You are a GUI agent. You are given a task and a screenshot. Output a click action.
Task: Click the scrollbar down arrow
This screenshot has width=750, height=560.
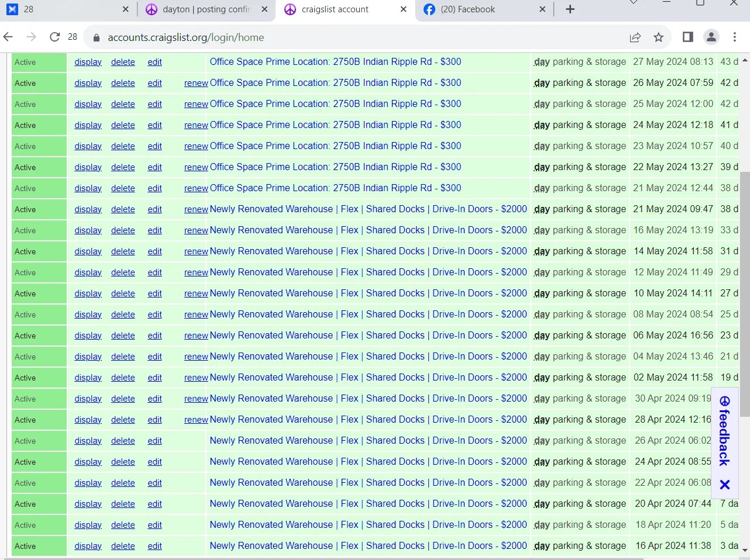pos(745,550)
